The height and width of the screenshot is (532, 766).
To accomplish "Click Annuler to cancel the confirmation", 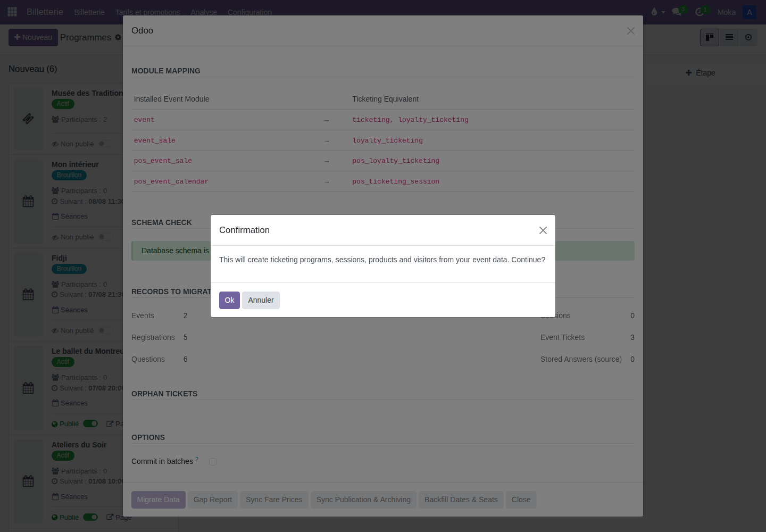I will [x=261, y=300].
